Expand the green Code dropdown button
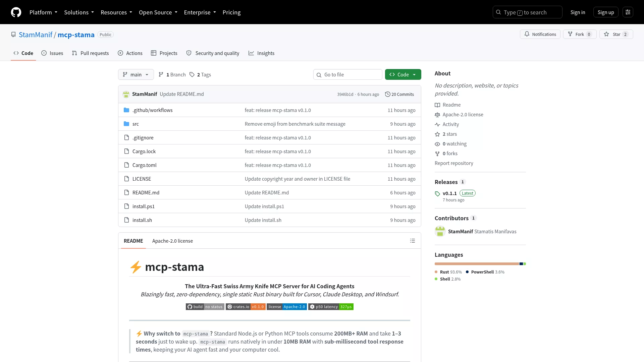Image resolution: width=644 pixels, height=362 pixels. pyautogui.click(x=403, y=74)
